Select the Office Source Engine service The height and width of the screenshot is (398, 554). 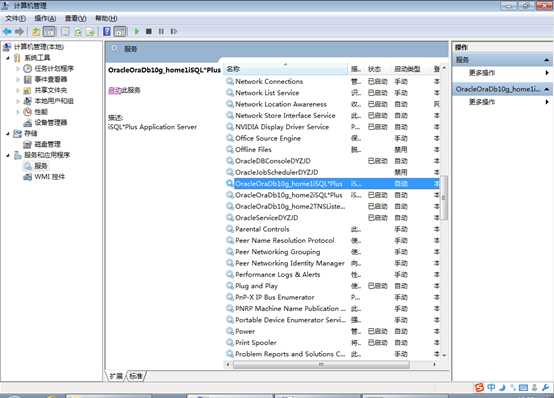(x=332, y=138)
